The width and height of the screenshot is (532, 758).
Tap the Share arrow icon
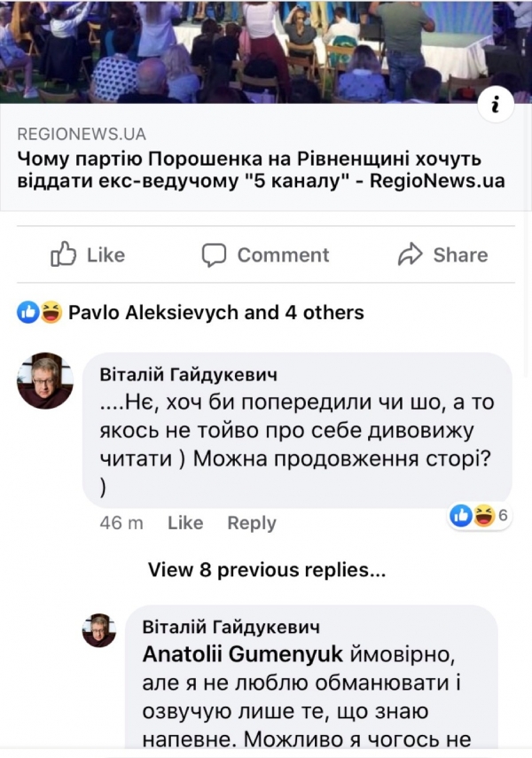(x=410, y=255)
